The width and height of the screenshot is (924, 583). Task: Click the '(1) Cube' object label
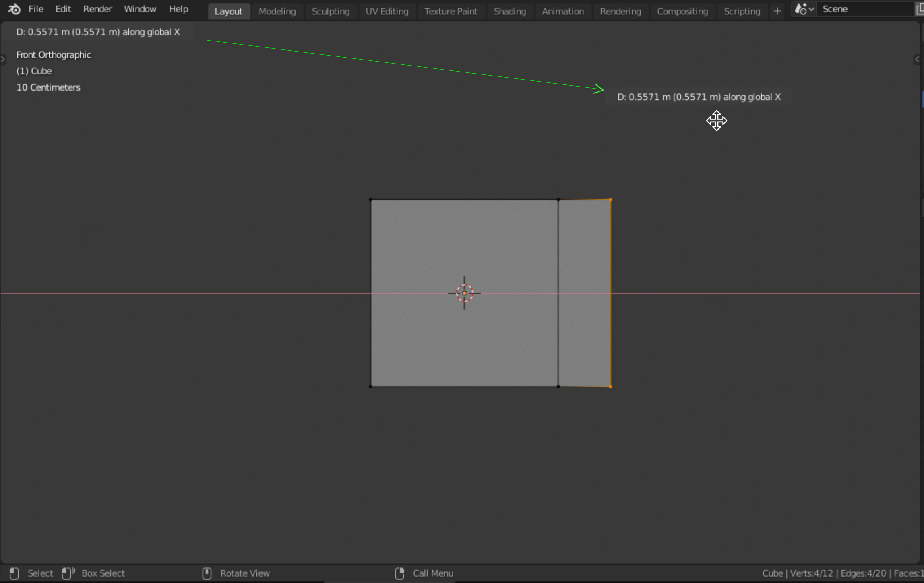click(34, 71)
